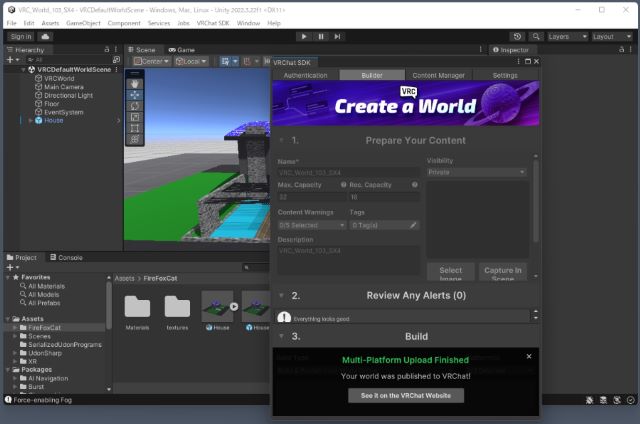Select the Rect tool in scene toolbar

click(135, 128)
